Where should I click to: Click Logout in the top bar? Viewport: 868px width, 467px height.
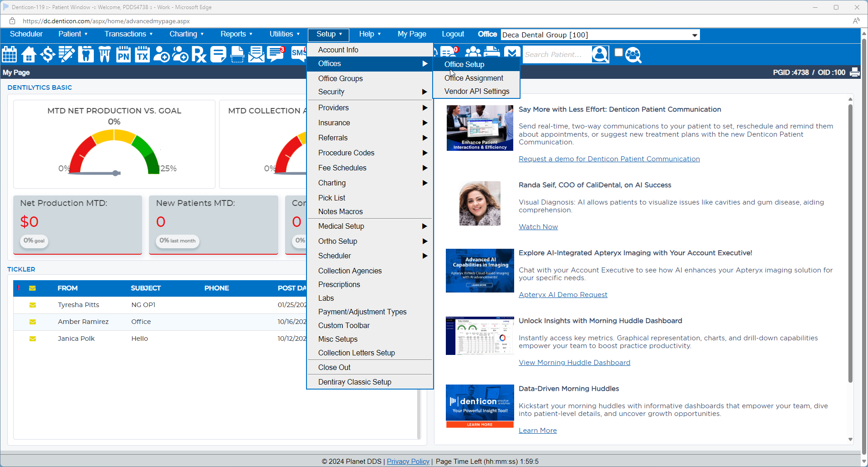(453, 34)
